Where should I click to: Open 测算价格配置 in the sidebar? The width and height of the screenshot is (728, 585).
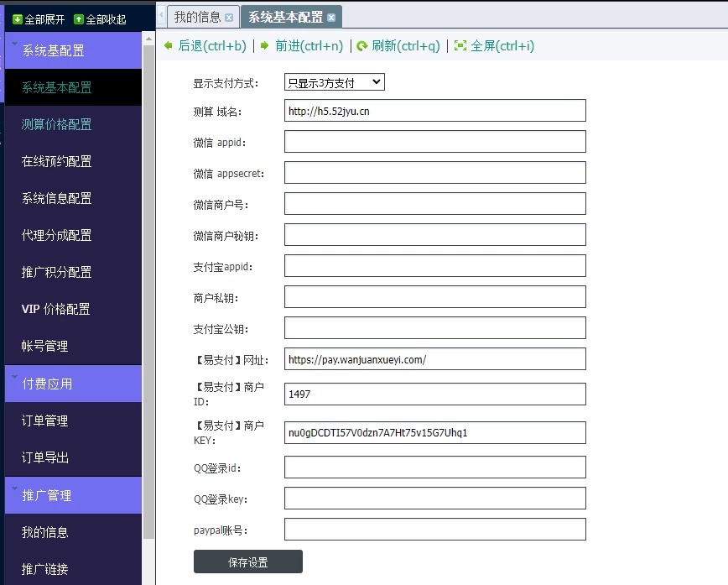coord(56,124)
